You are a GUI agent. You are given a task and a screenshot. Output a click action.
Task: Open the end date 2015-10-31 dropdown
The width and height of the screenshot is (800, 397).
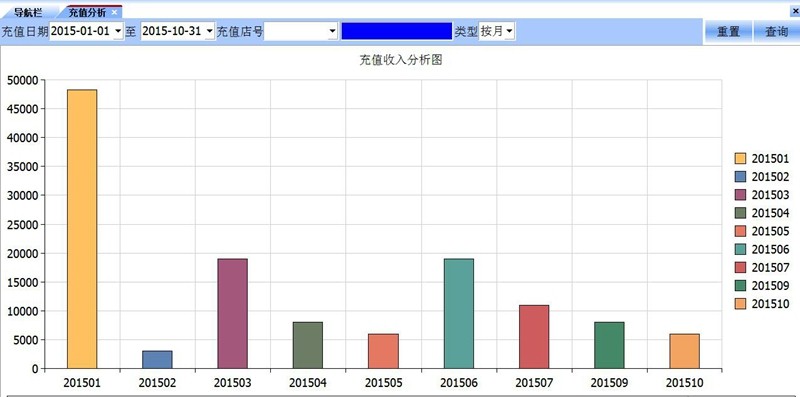(210, 32)
